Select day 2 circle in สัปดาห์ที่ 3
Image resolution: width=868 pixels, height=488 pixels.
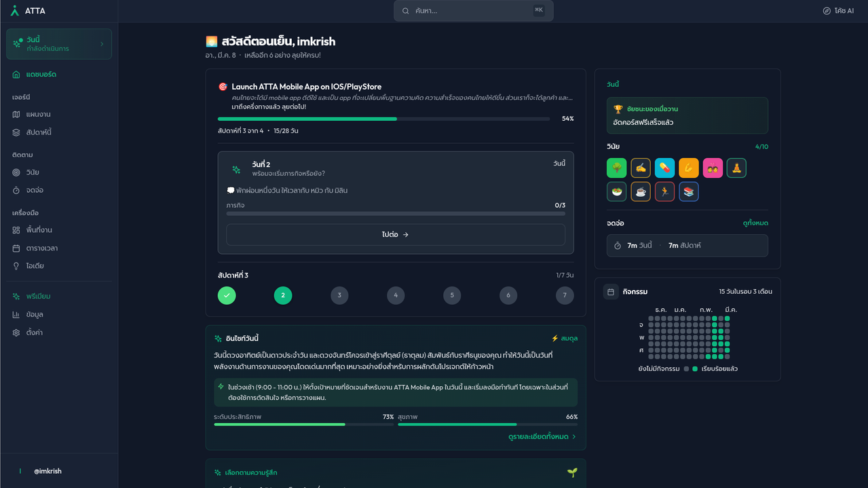click(x=283, y=295)
